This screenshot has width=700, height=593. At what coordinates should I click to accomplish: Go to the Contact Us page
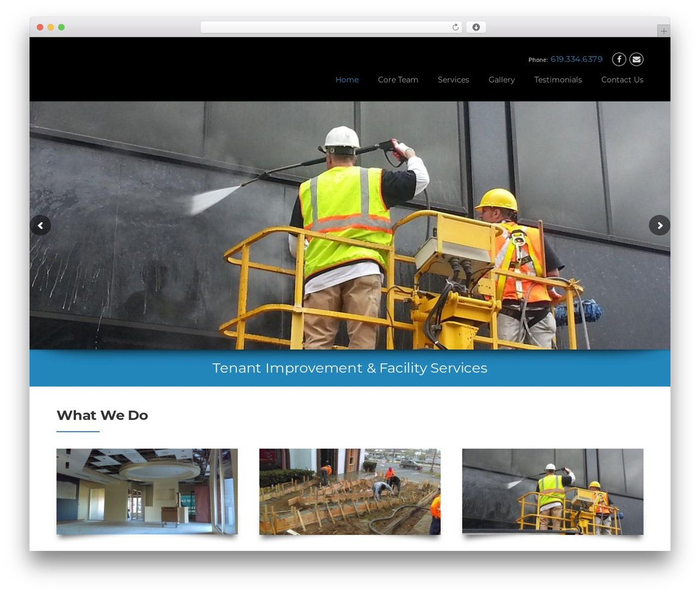pos(622,80)
